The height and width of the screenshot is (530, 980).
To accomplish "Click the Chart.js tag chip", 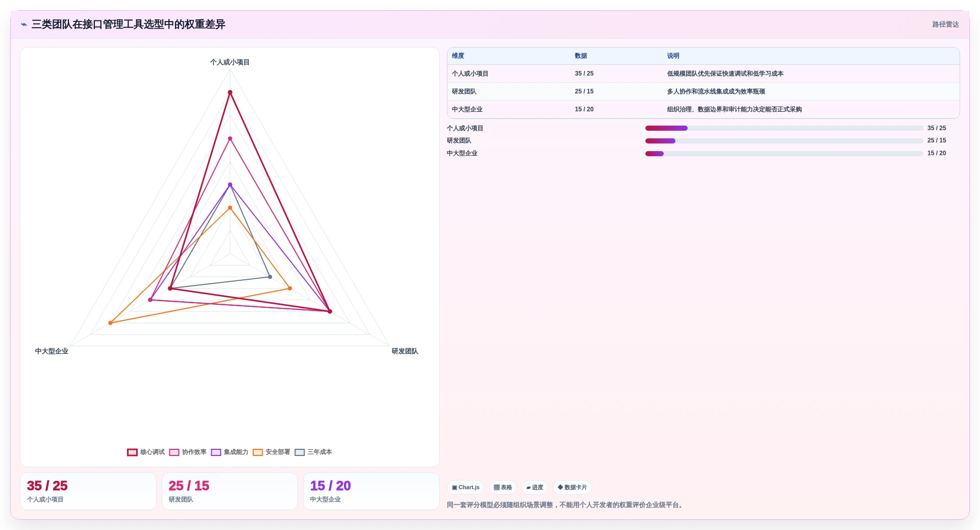I will pos(466,487).
